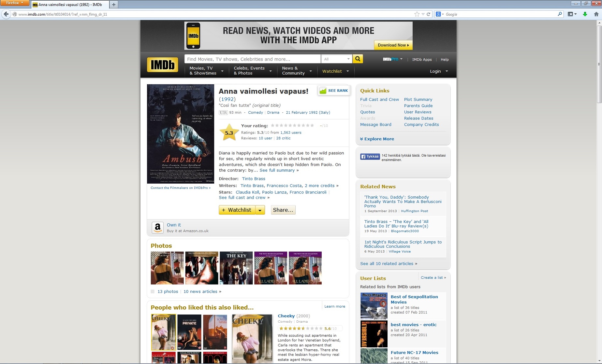The width and height of the screenshot is (602, 364).
Task: Click the IMDb search input field
Action: pos(252,59)
